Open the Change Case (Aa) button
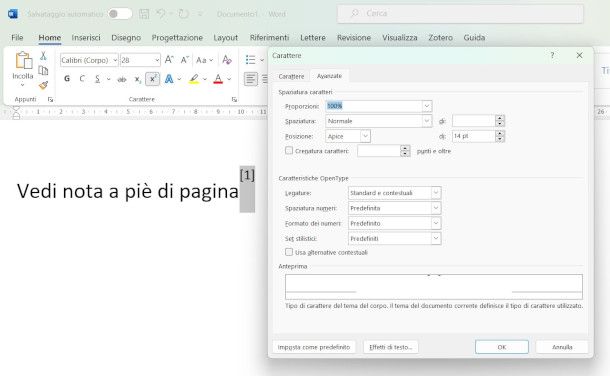 coord(204,60)
